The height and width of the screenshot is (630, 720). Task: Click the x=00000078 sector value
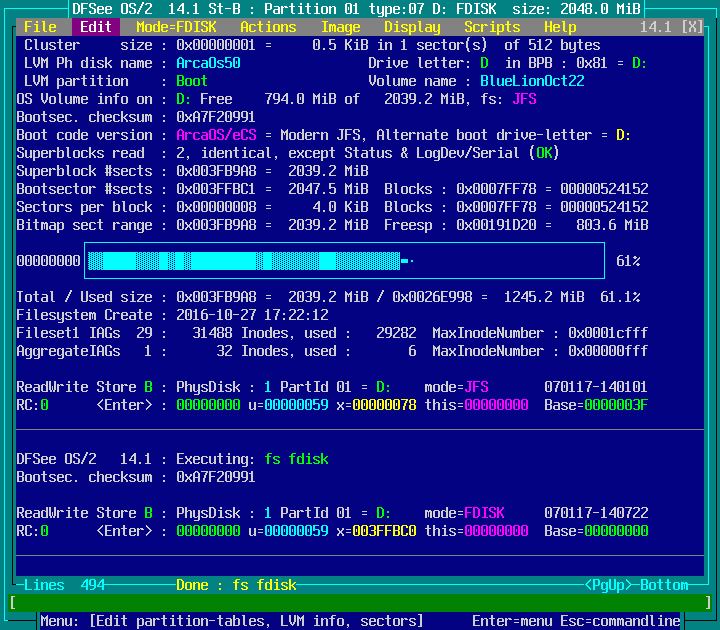click(x=377, y=405)
